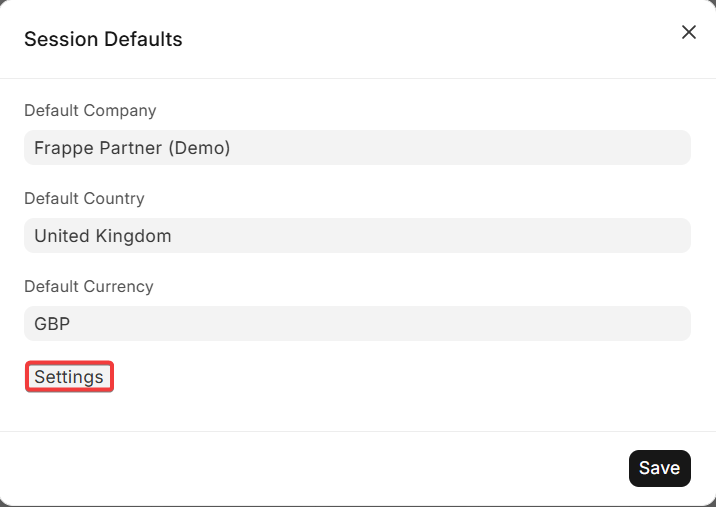Click the Default Country label
Image resolution: width=716 pixels, height=507 pixels.
tap(84, 198)
